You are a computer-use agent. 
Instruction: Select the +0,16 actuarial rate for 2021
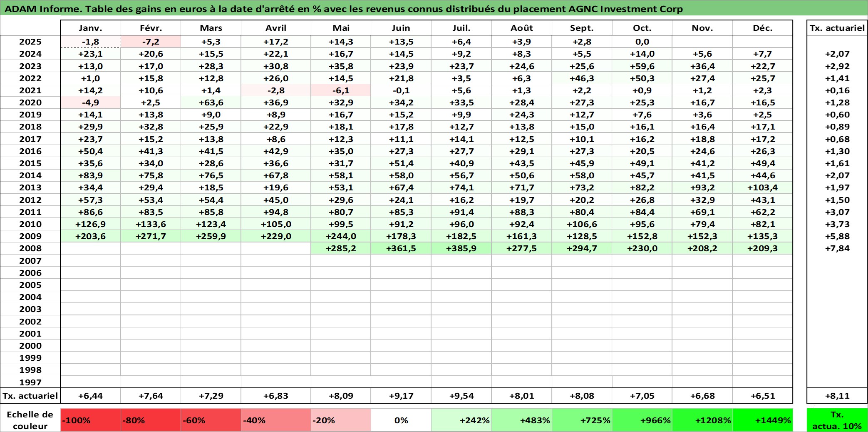837,90
